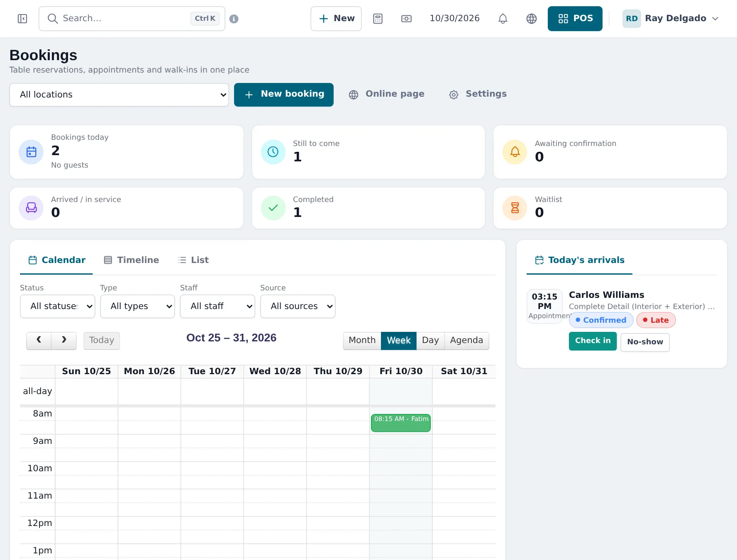Open the 08:15 AM Fatim booking event

pyautogui.click(x=401, y=423)
